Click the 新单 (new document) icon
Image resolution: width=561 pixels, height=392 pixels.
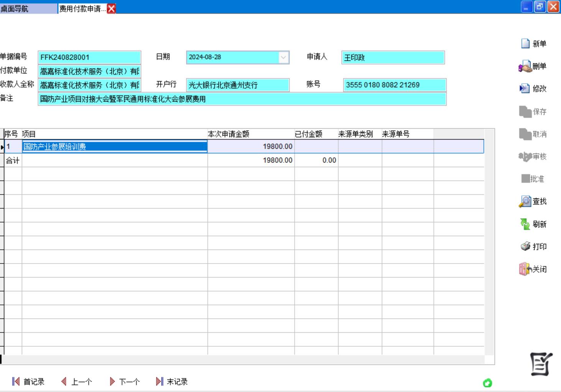pos(525,44)
